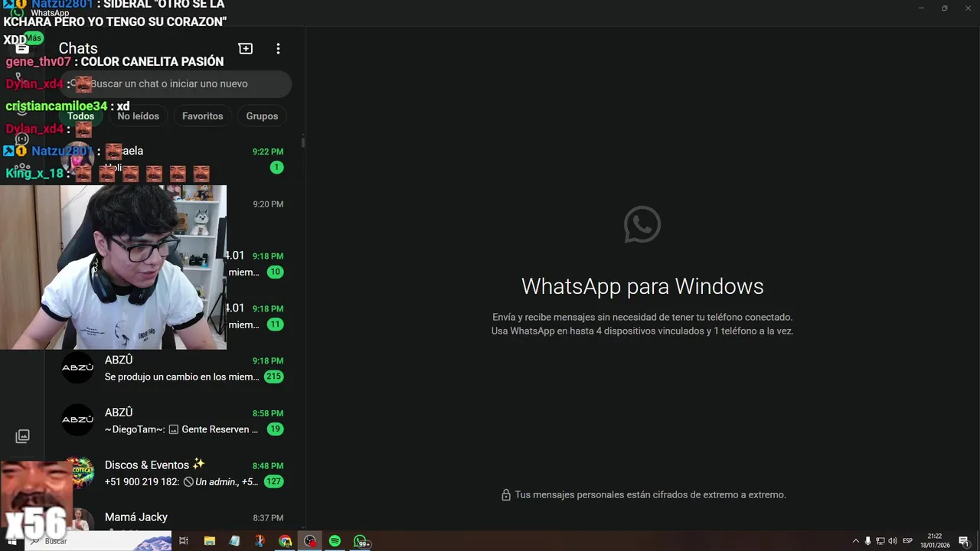
Task: Click the WhatsApp taskbar icon
Action: (x=361, y=541)
